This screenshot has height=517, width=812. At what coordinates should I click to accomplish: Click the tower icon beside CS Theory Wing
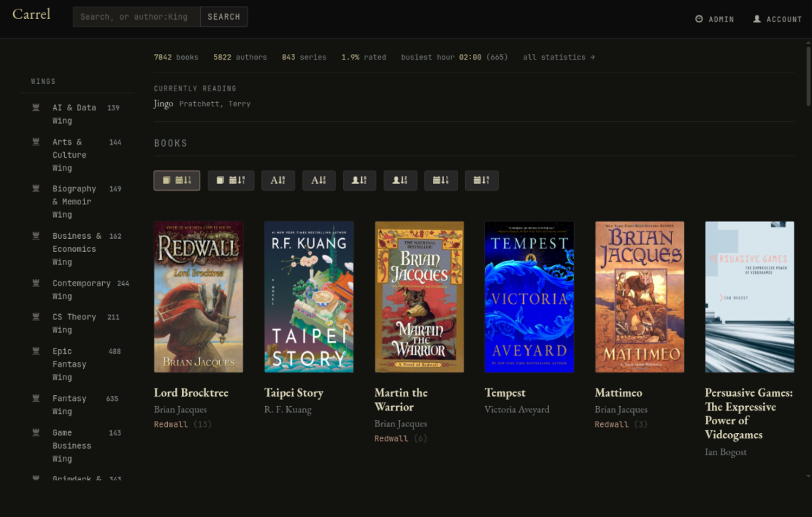(x=37, y=317)
